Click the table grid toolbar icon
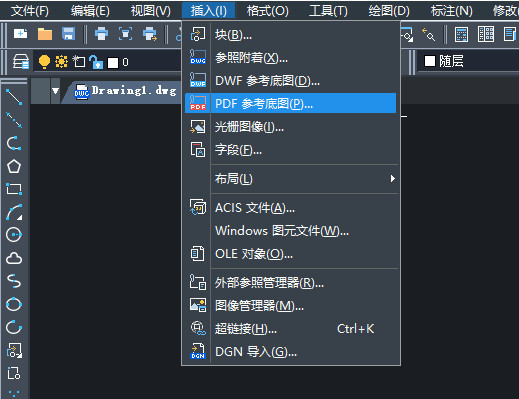Screen dimensions: 519x399 click(x=486, y=34)
